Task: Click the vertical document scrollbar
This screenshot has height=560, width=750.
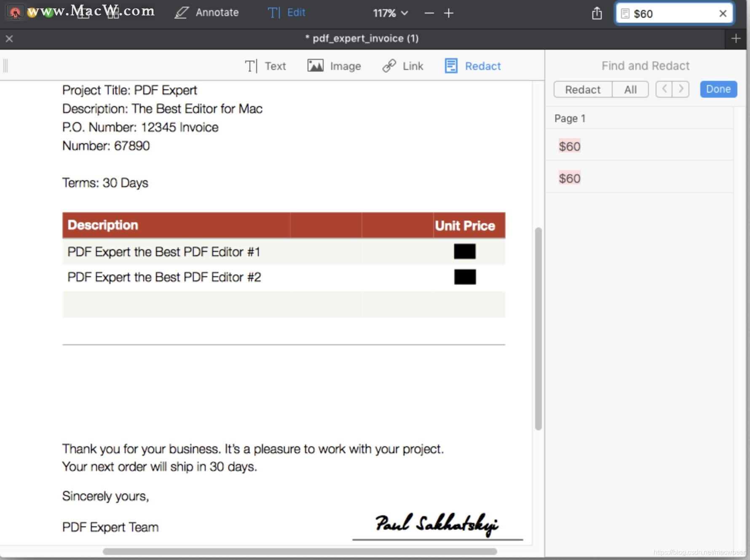Action: pos(538,328)
